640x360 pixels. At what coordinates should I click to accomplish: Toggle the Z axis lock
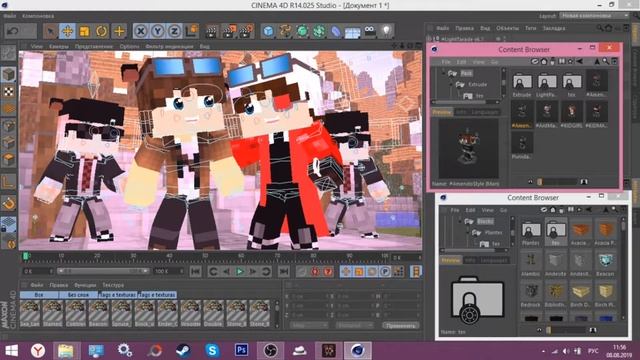tap(175, 31)
